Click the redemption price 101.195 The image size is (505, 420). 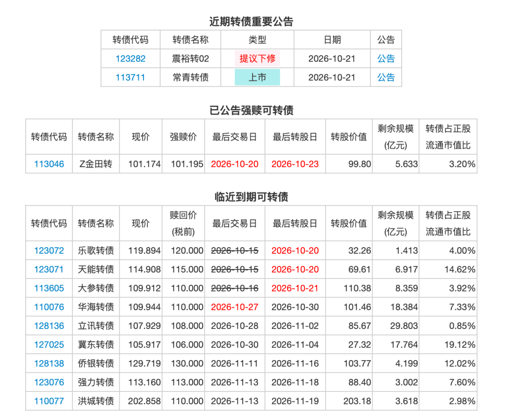[x=187, y=164]
